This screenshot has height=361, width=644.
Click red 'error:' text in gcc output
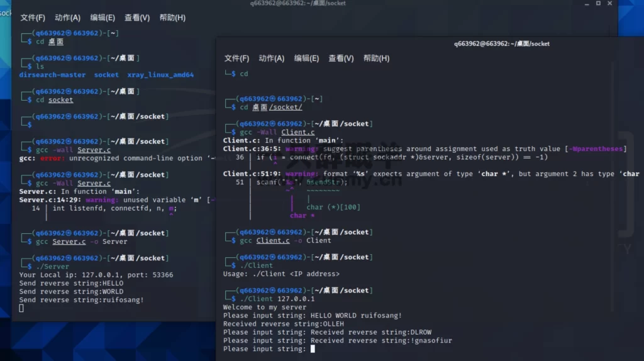point(53,158)
